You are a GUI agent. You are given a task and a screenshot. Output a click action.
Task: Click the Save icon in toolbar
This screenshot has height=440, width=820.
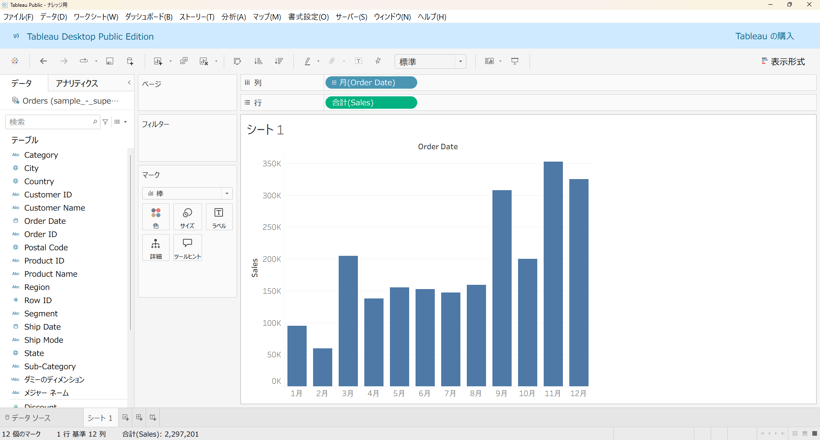[110, 61]
